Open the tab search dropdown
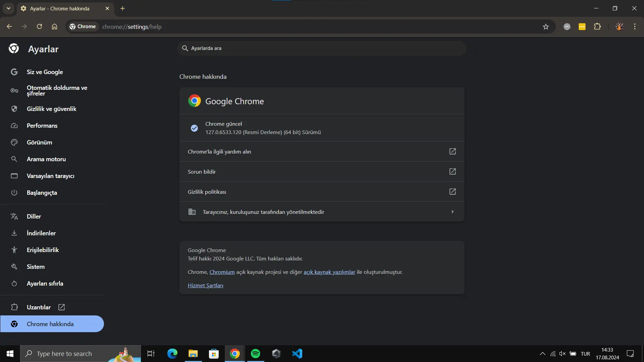Screen dimensions: 644x362 coord(8,8)
